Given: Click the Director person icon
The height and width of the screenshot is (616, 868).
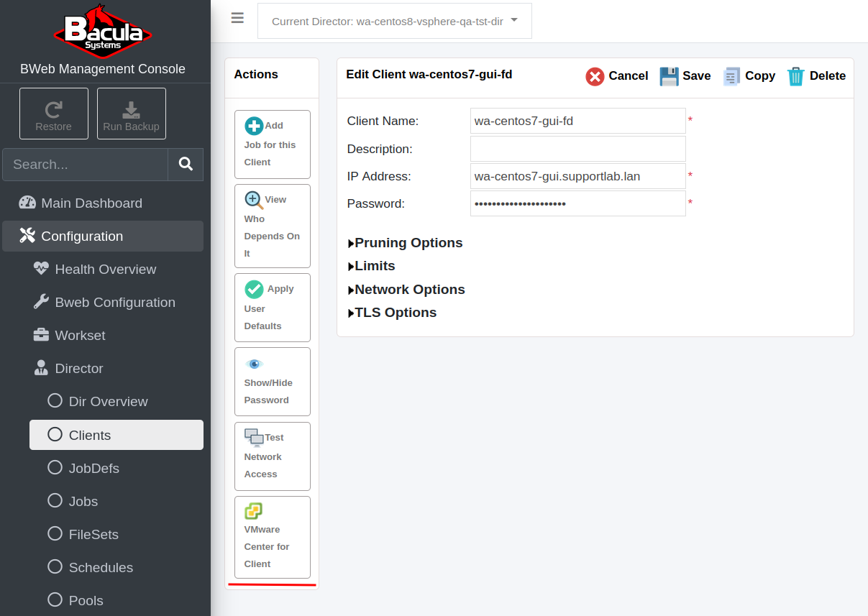Looking at the screenshot, I should 41,368.
